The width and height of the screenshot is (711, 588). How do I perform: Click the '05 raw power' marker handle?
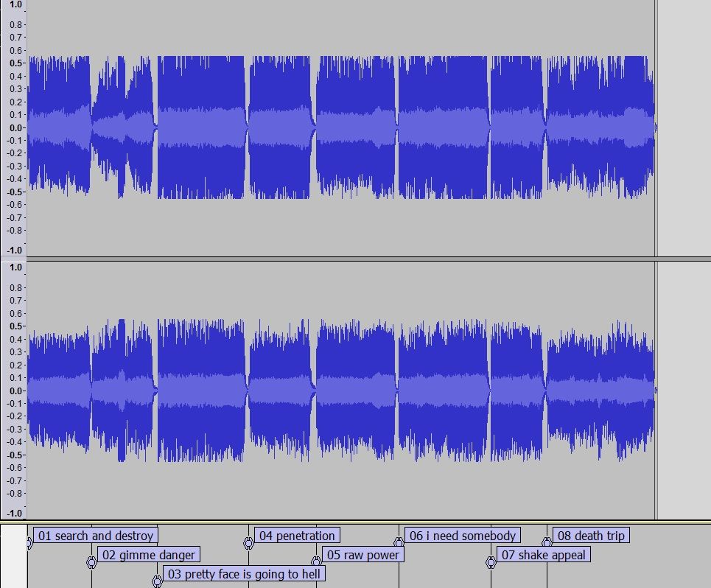[316, 563]
